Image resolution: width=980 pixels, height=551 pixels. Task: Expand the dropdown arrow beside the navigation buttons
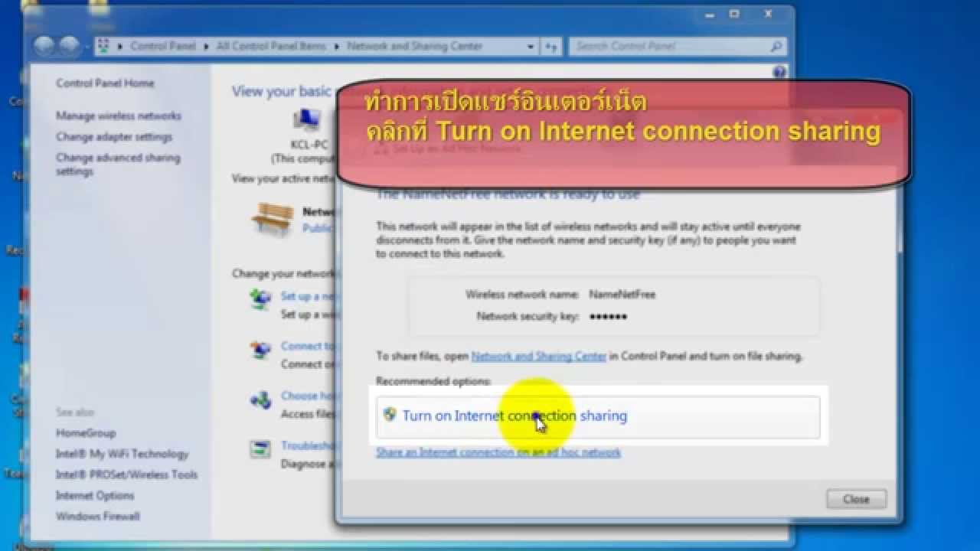pyautogui.click(x=86, y=47)
